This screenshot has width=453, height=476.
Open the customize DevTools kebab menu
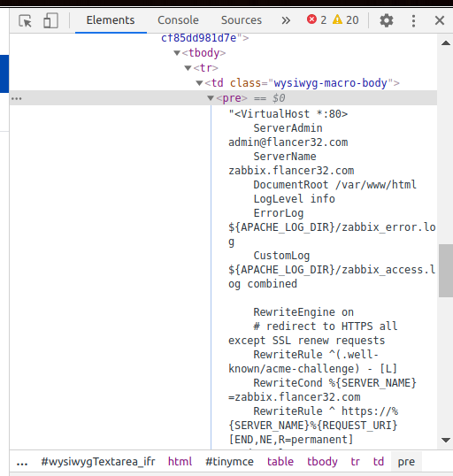coord(413,20)
